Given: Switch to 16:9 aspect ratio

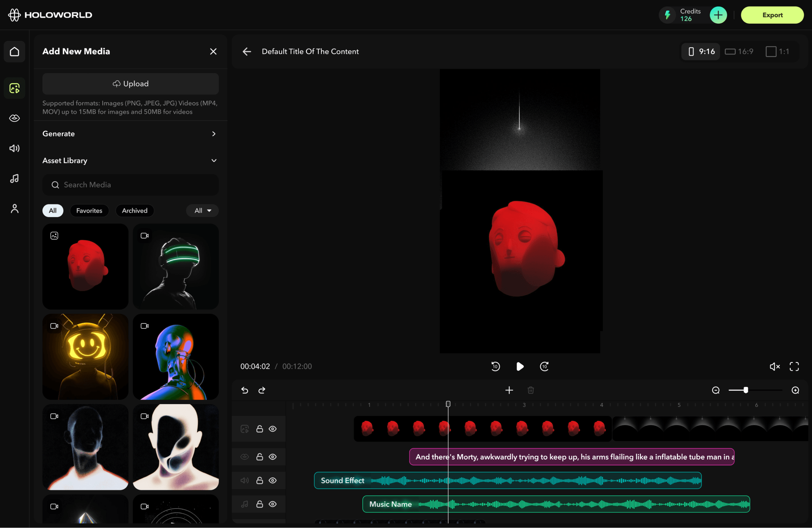Looking at the screenshot, I should [739, 52].
